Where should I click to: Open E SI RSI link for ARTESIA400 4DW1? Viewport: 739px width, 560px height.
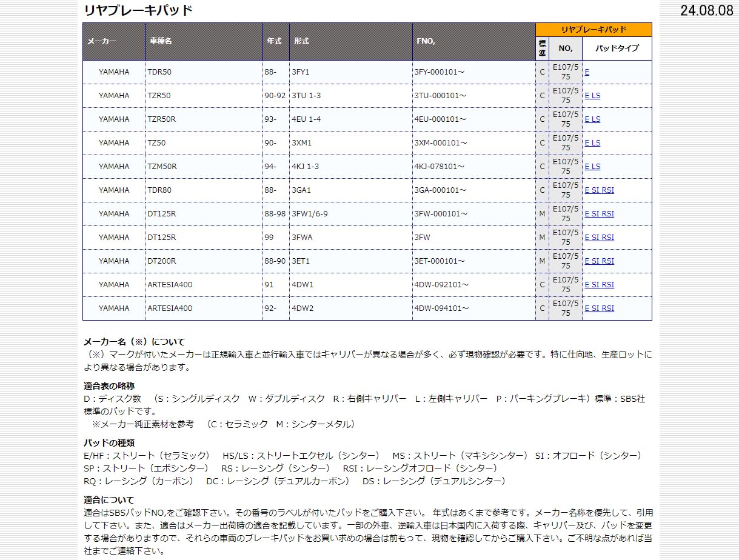[x=599, y=284]
